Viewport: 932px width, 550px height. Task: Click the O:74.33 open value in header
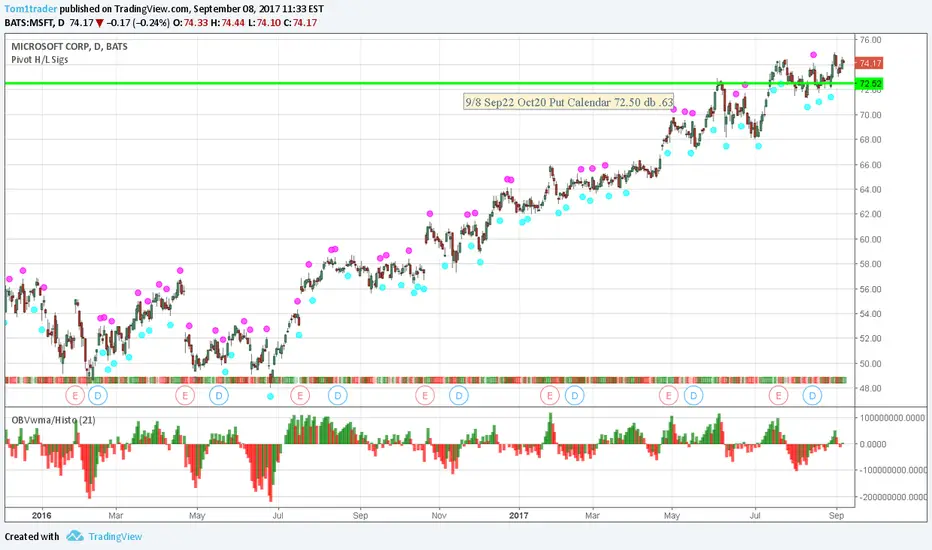190,23
